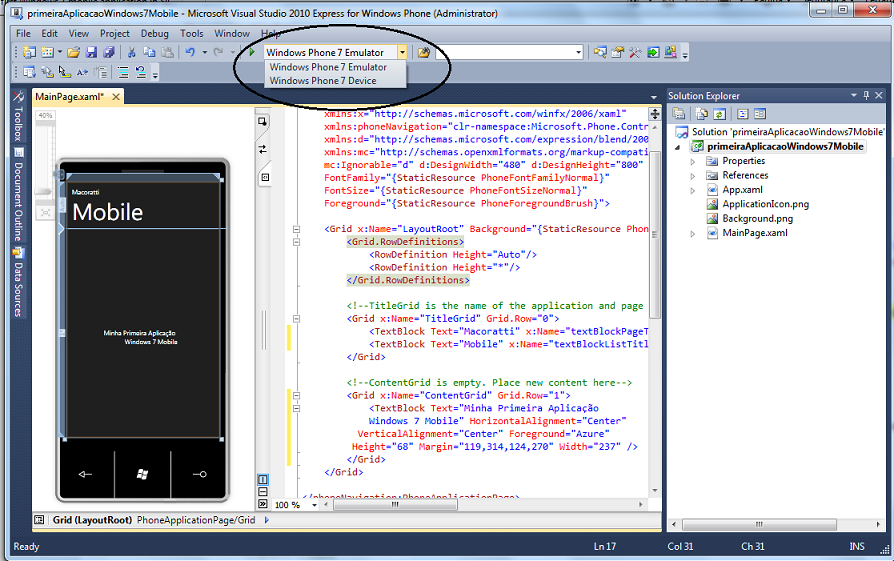Collapse the Grid LayoutRoot XAML region
The height and width of the screenshot is (561, 894).
296,229
